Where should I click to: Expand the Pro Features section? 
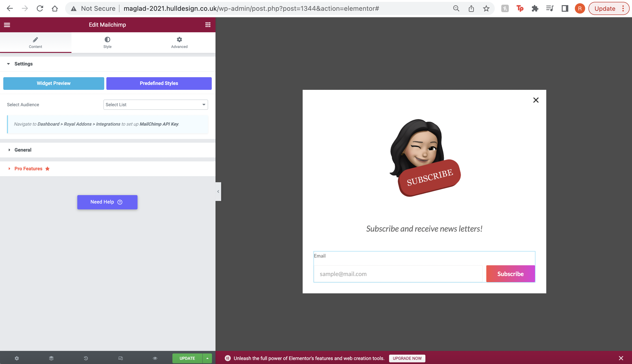point(108,169)
